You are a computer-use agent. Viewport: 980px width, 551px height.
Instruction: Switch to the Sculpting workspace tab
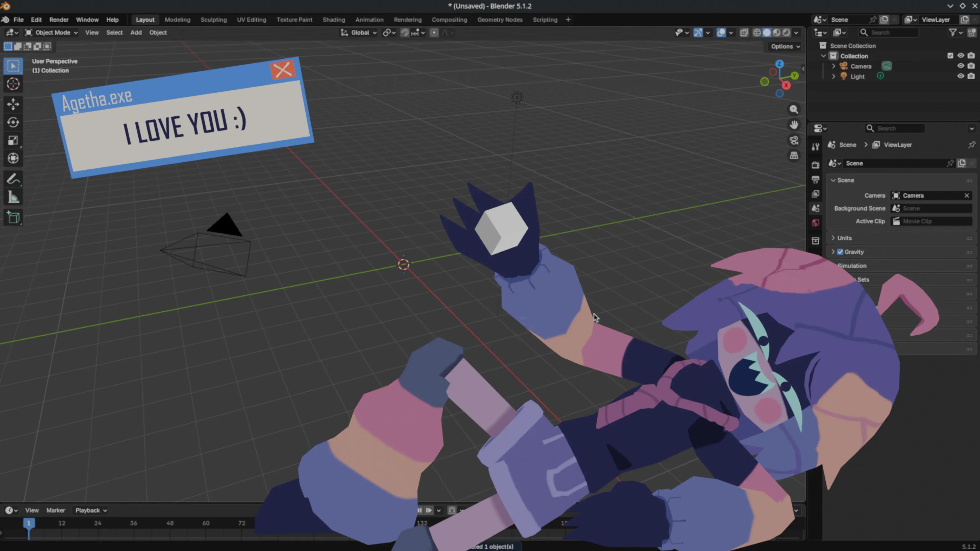coord(213,20)
